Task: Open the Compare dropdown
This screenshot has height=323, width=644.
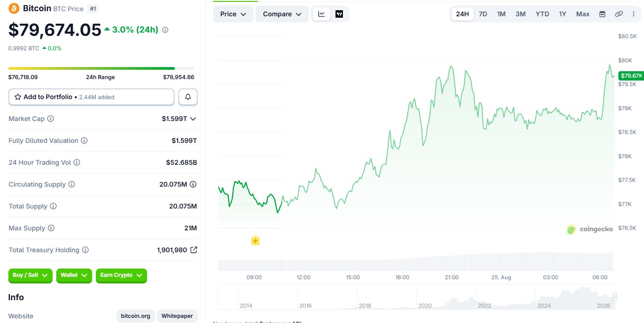Action: (282, 14)
